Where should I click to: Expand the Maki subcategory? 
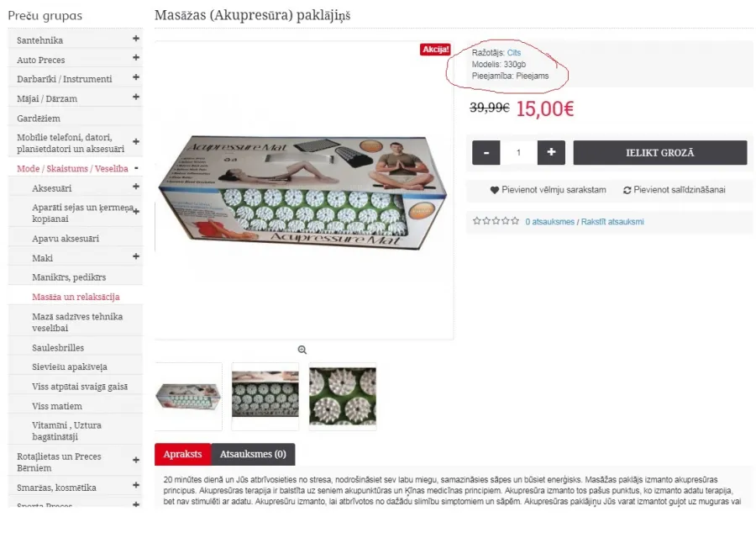tap(136, 256)
